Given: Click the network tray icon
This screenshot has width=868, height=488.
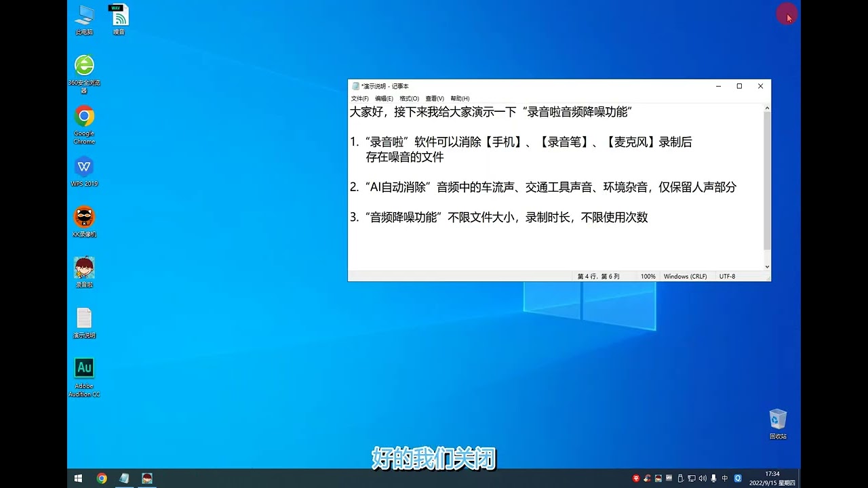Looking at the screenshot, I should [x=691, y=479].
